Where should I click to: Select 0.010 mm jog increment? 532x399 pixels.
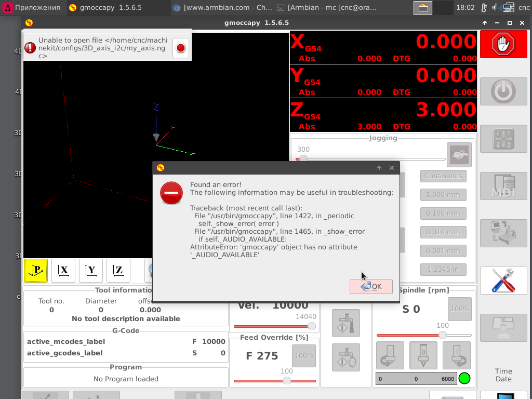pyautogui.click(x=443, y=232)
